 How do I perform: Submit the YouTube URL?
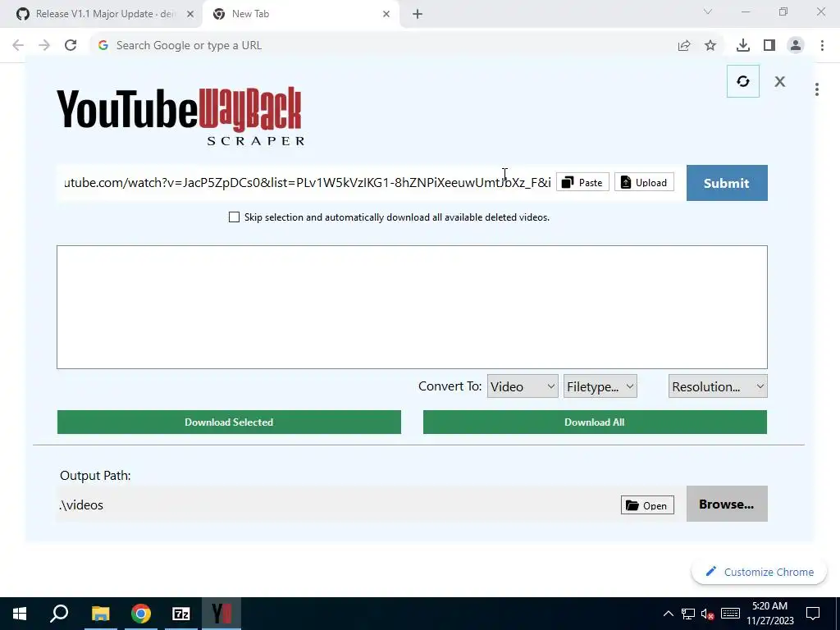(727, 183)
